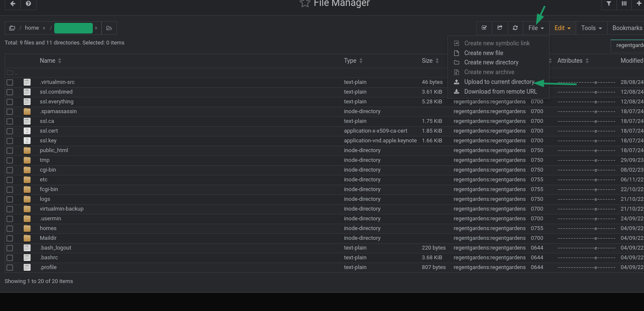Click the open-folder icon beside the path bar
644x311 pixels.
pyautogui.click(x=109, y=28)
